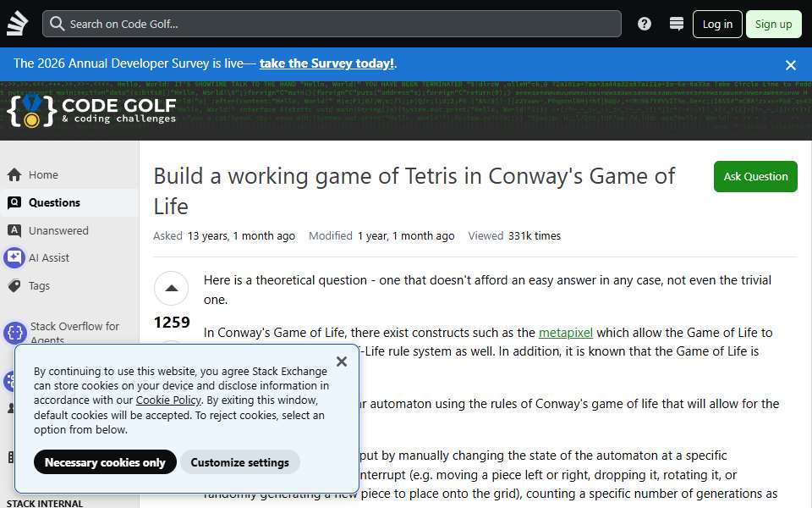Click the Modified 1 year, 1 month ago text
This screenshot has width=812, height=508.
pos(381,236)
